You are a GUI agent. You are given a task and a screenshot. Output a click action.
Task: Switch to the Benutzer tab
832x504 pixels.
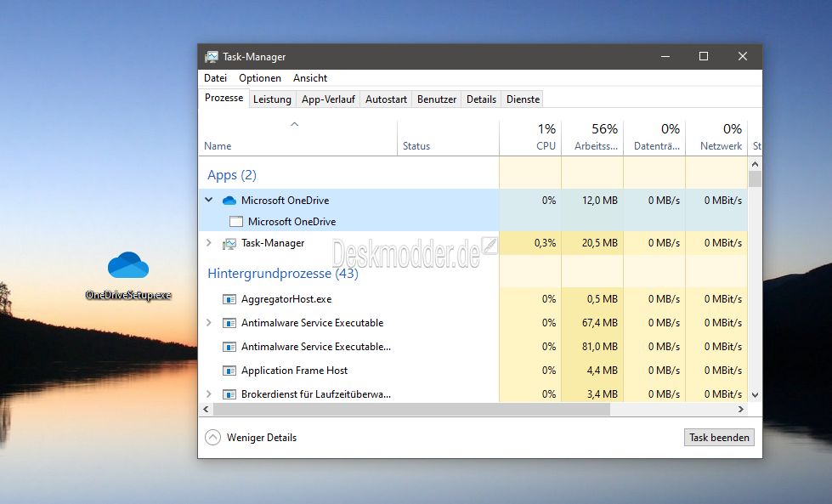(x=437, y=99)
